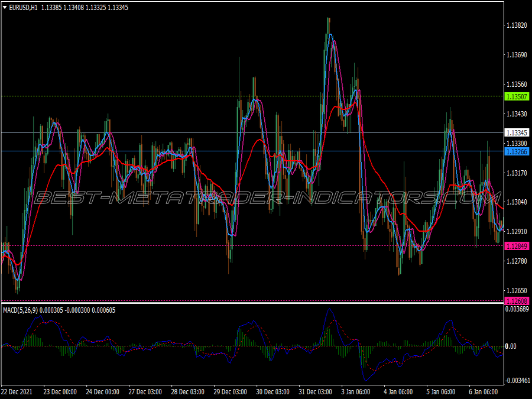The width and height of the screenshot is (532, 399).
Task: Click the 27 Dec 03:00 time label
Action: (145, 391)
